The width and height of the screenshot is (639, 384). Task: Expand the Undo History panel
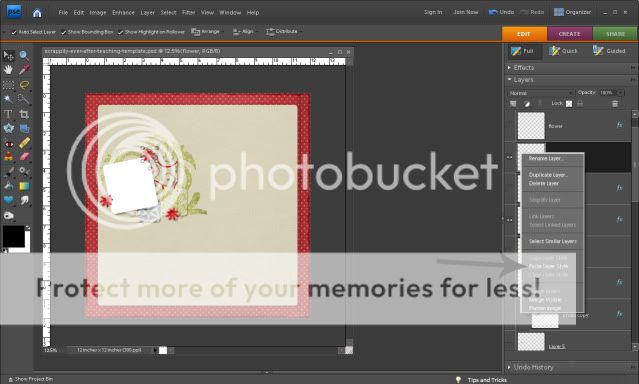[x=509, y=367]
